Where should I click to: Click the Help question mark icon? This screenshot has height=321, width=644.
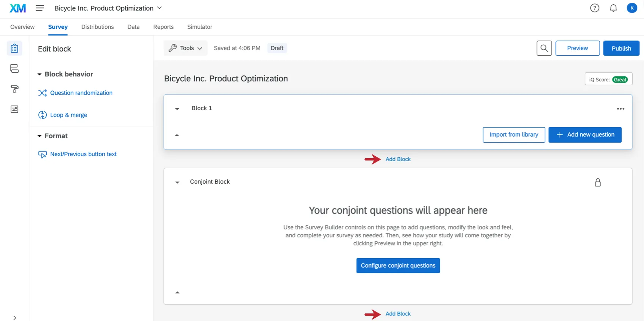pyautogui.click(x=594, y=8)
